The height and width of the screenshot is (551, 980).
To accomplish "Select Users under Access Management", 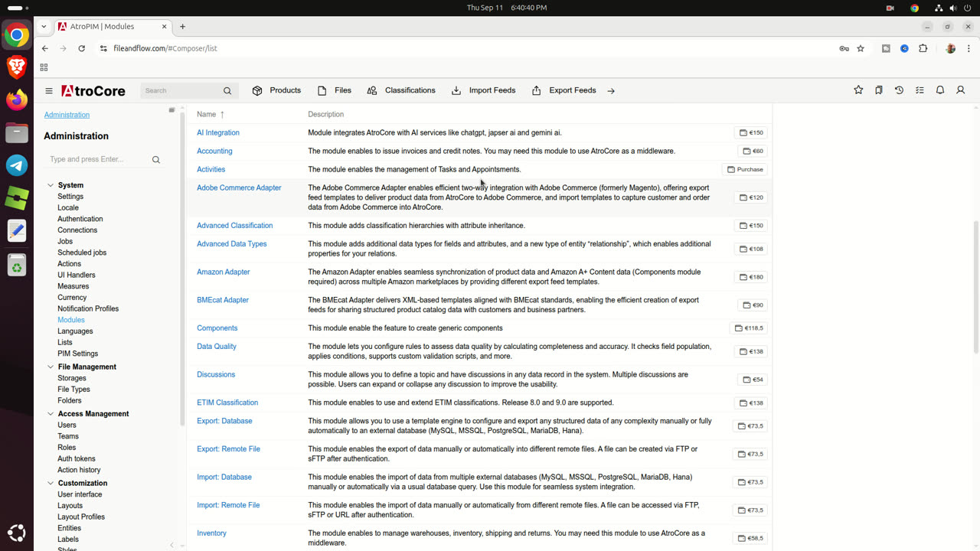I will (67, 425).
